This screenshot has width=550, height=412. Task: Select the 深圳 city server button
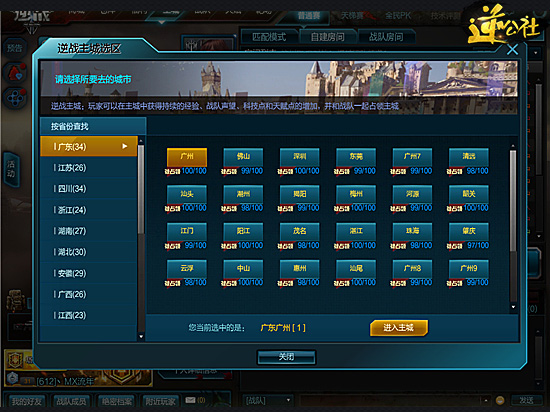pos(300,156)
